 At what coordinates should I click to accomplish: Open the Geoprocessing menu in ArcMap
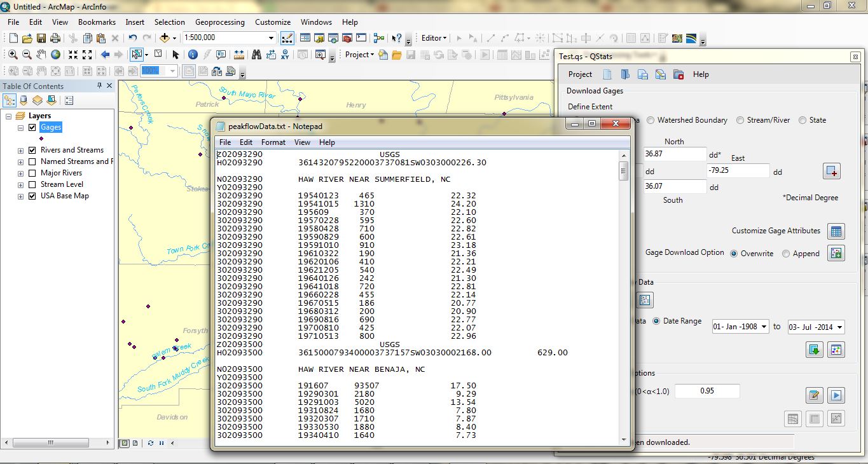coord(219,22)
